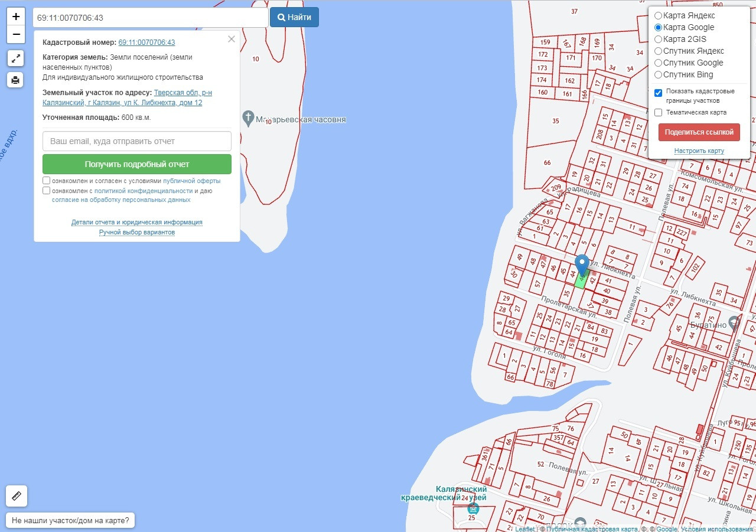Image resolution: width=756 pixels, height=532 pixels.
Task: Open Детали отчета и юридическая информация
Action: click(x=137, y=222)
